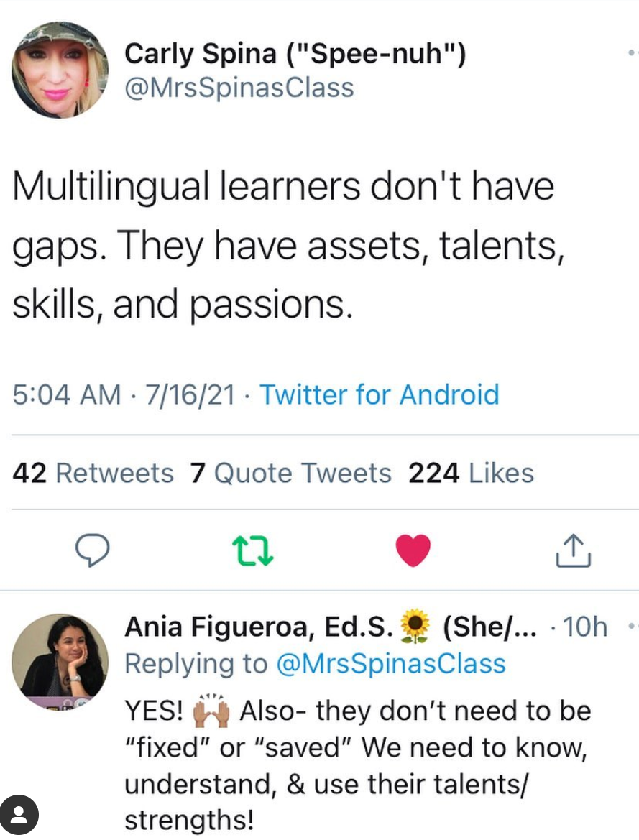
Task: Click the tagged people icon at bottom-left
Action: pyautogui.click(x=20, y=816)
